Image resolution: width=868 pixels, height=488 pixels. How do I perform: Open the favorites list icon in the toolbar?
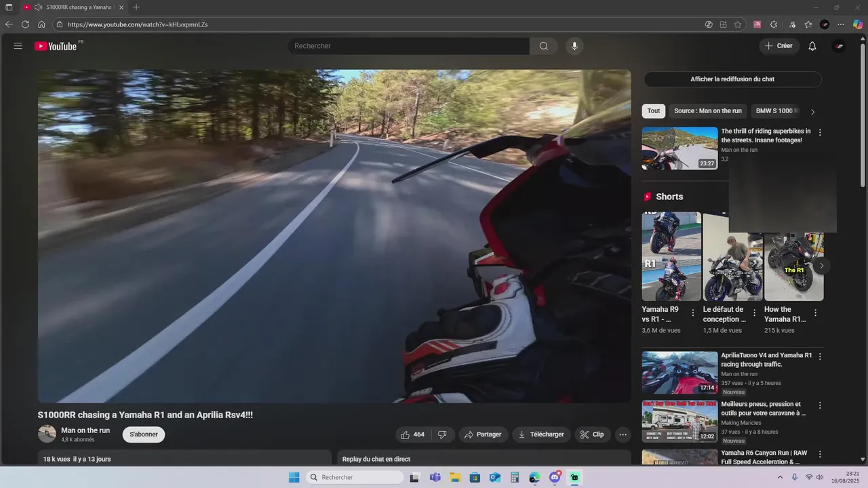click(808, 24)
